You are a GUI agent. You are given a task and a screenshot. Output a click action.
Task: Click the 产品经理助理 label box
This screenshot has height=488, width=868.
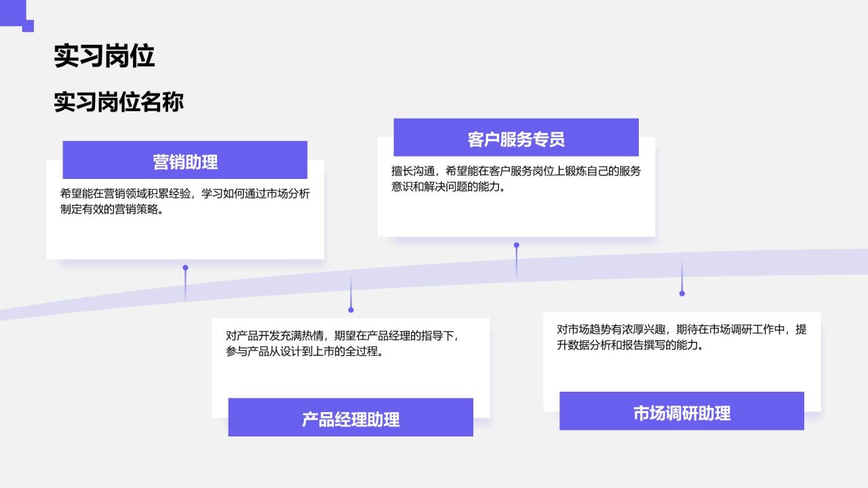click(351, 418)
